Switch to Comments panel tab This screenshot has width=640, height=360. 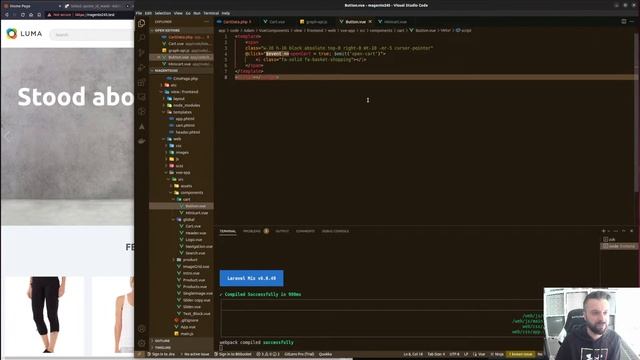point(305,231)
